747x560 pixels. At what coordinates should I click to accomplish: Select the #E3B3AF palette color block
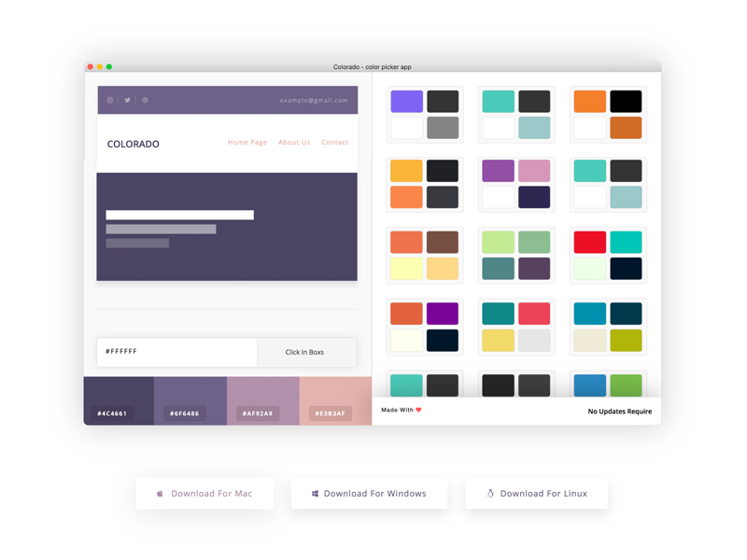click(335, 401)
